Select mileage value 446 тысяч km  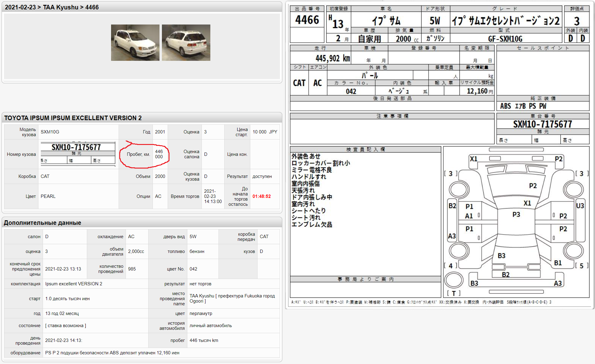coord(204,340)
